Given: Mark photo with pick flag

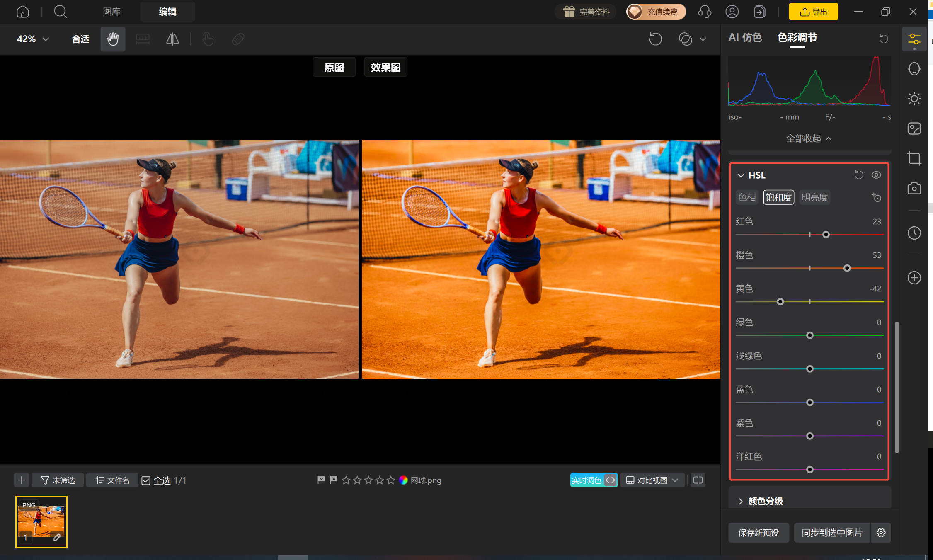Looking at the screenshot, I should 321,480.
